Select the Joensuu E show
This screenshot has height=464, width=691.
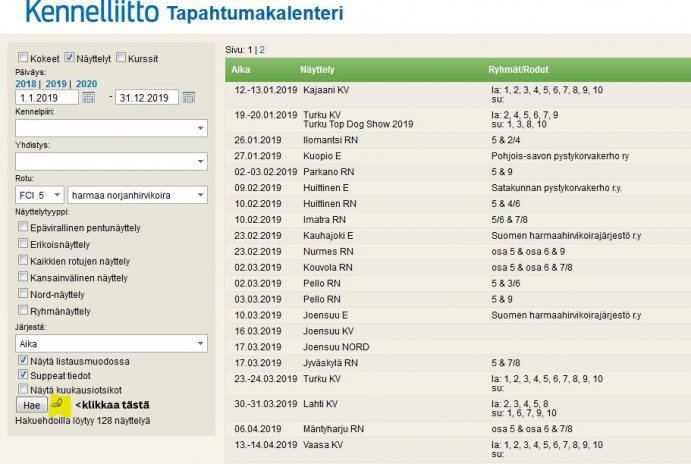326,315
